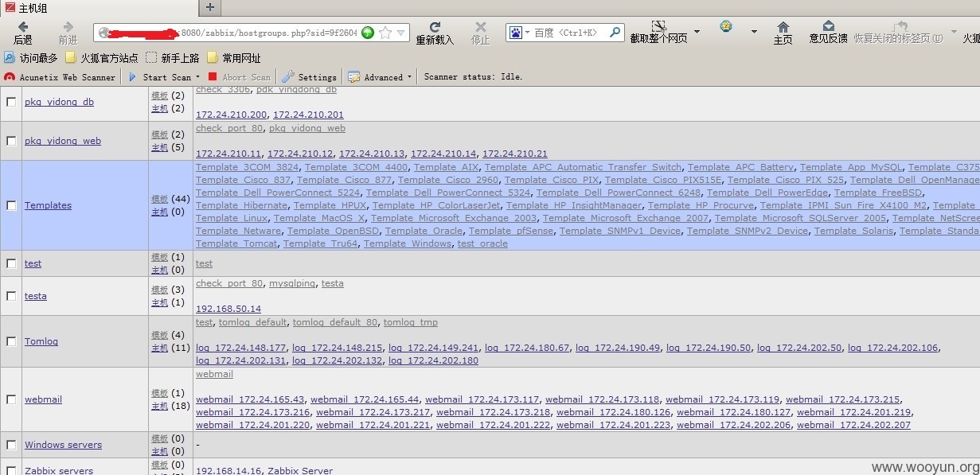Screen dimensions: 980x475
Task: Click the smiley face toolbar icon
Action: coord(726,27)
